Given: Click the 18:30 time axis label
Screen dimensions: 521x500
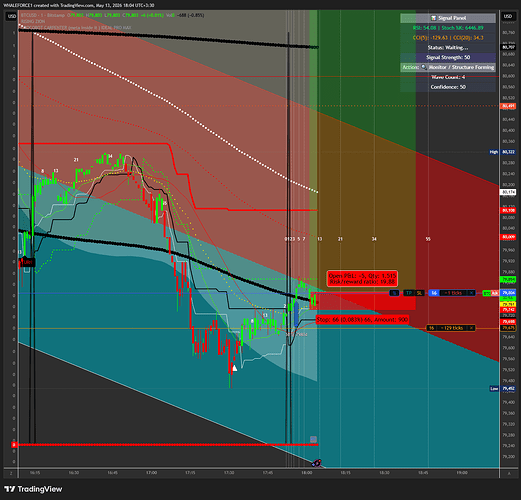Looking at the screenshot, I should (384, 473).
